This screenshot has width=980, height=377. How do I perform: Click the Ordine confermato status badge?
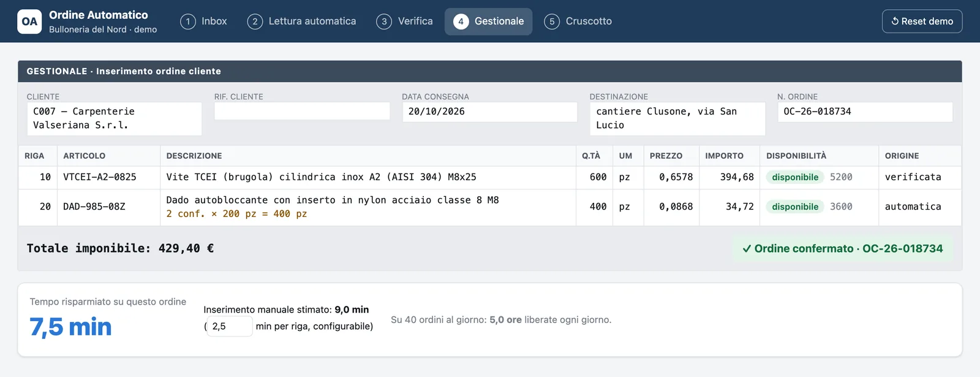click(x=843, y=248)
